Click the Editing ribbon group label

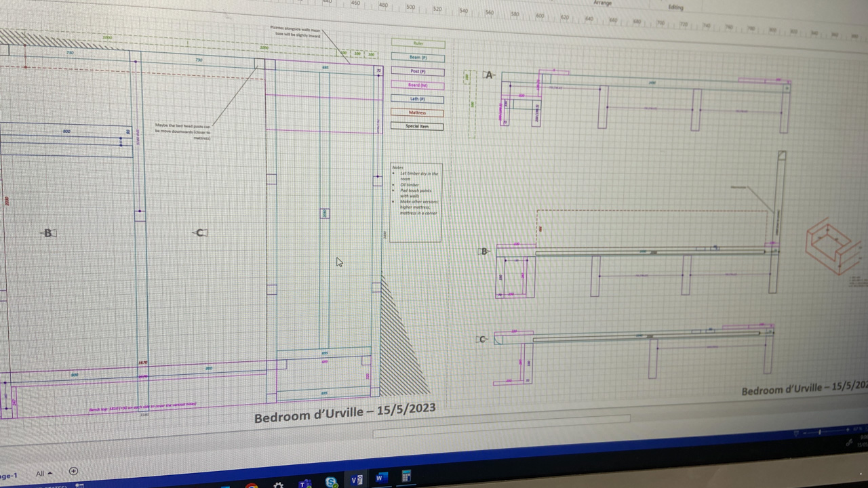[675, 7]
